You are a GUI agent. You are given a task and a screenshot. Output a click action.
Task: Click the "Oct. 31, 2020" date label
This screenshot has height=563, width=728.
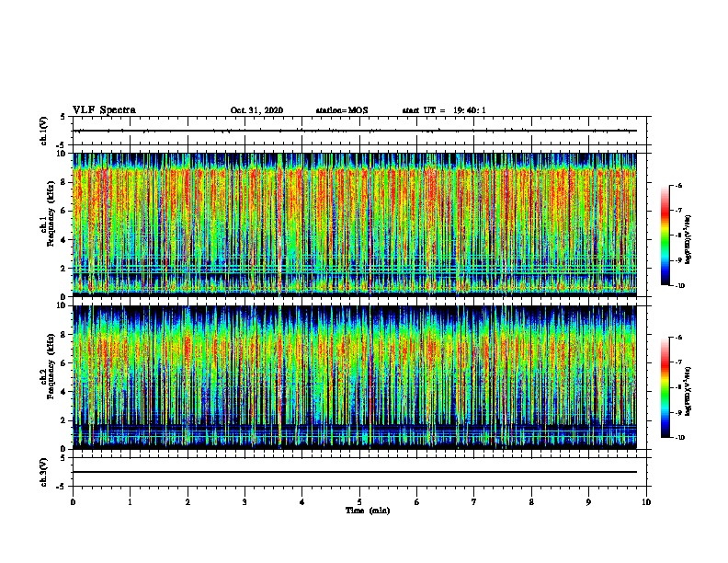(256, 110)
